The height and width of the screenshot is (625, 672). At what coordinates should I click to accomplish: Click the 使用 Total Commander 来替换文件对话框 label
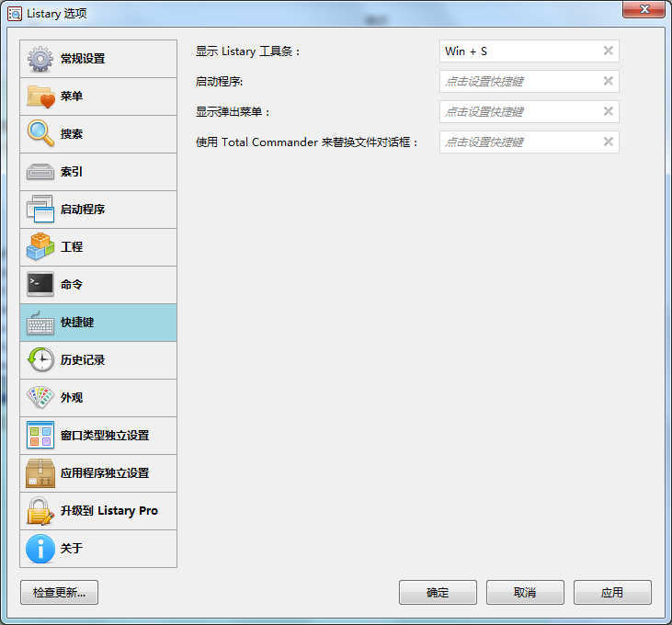[x=306, y=142]
